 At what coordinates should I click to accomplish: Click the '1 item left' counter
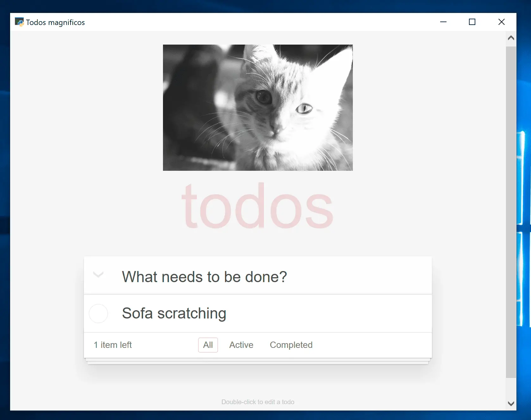(x=113, y=345)
